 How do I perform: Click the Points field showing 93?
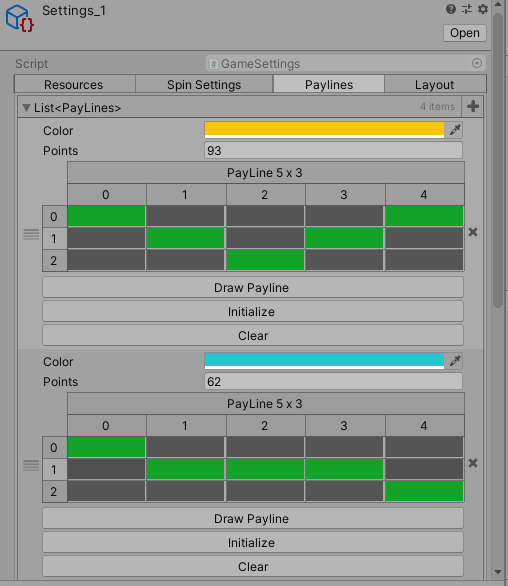click(x=333, y=150)
